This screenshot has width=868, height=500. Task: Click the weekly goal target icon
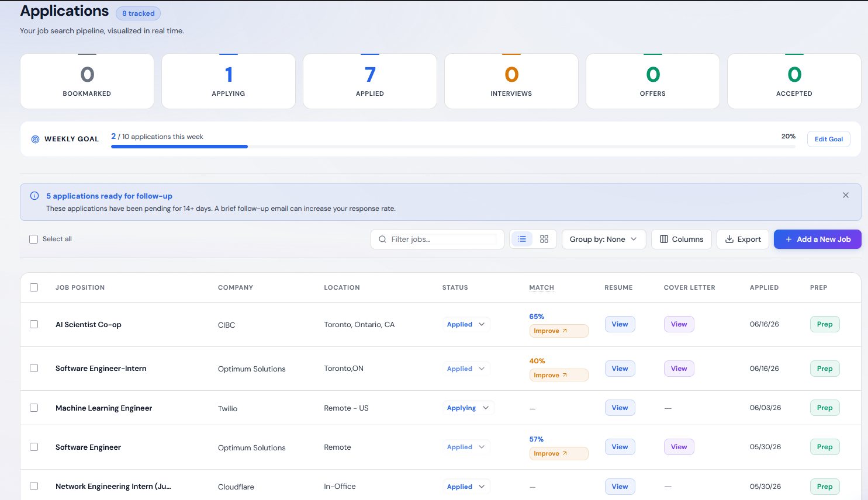tap(35, 139)
